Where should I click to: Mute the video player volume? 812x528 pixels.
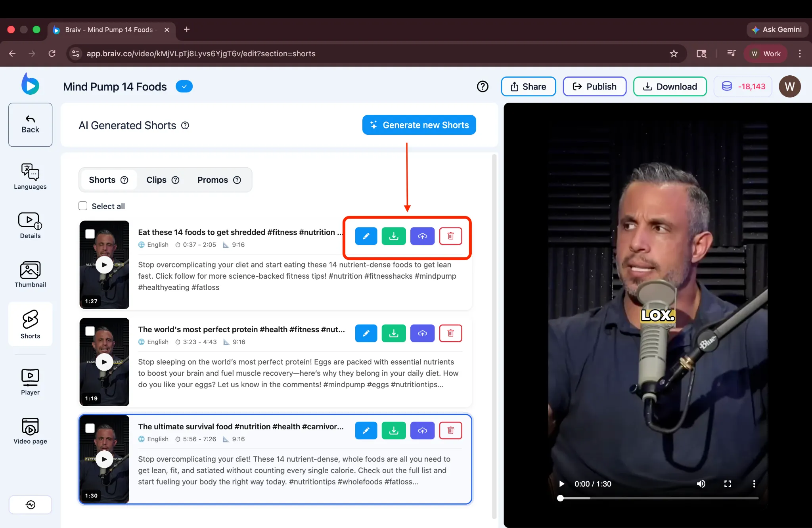pos(701,484)
